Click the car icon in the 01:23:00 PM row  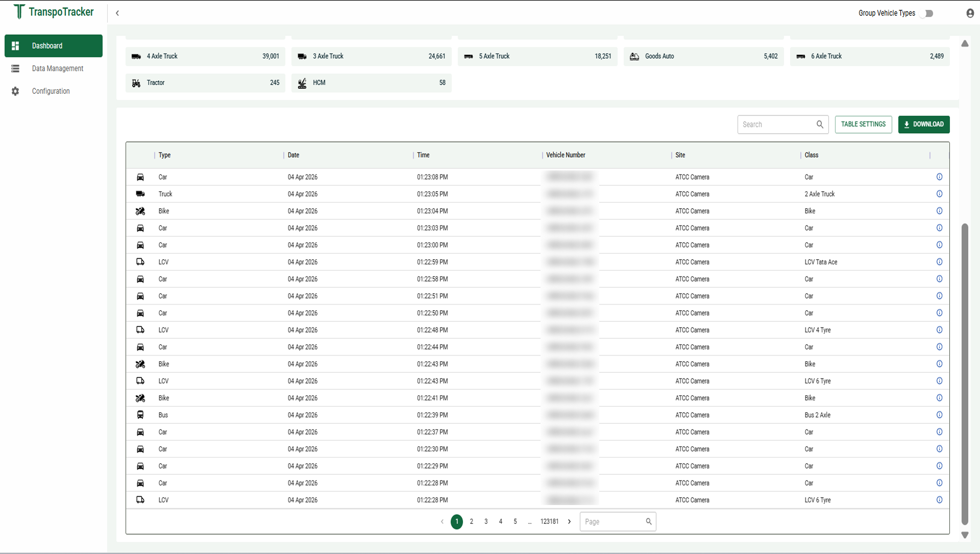(x=140, y=245)
